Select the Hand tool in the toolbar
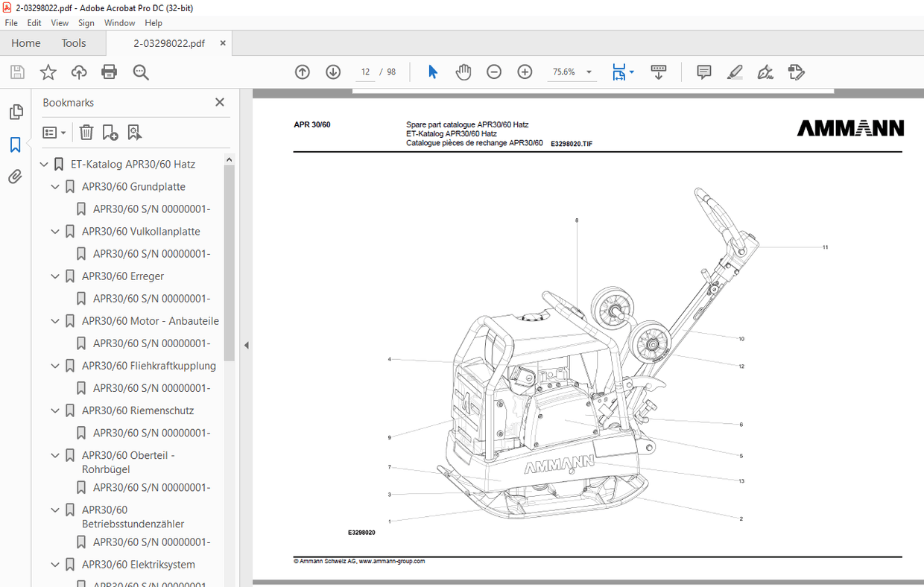The height and width of the screenshot is (587, 924). [x=463, y=72]
